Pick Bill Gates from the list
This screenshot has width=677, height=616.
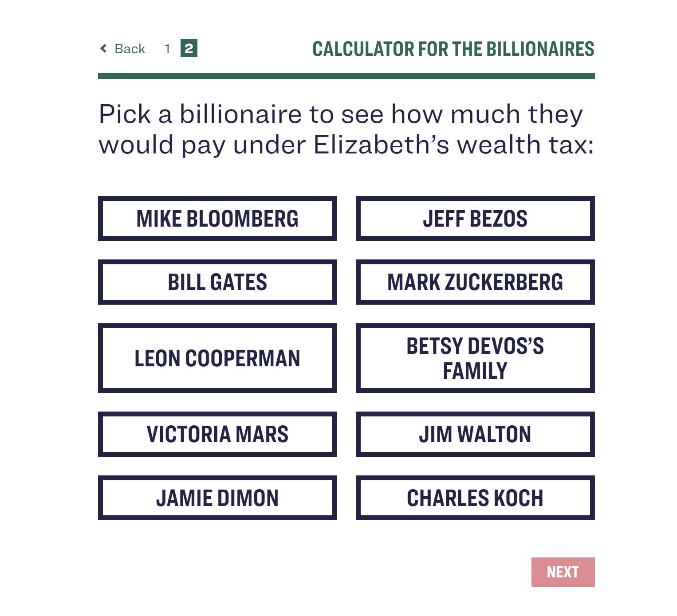[217, 282]
